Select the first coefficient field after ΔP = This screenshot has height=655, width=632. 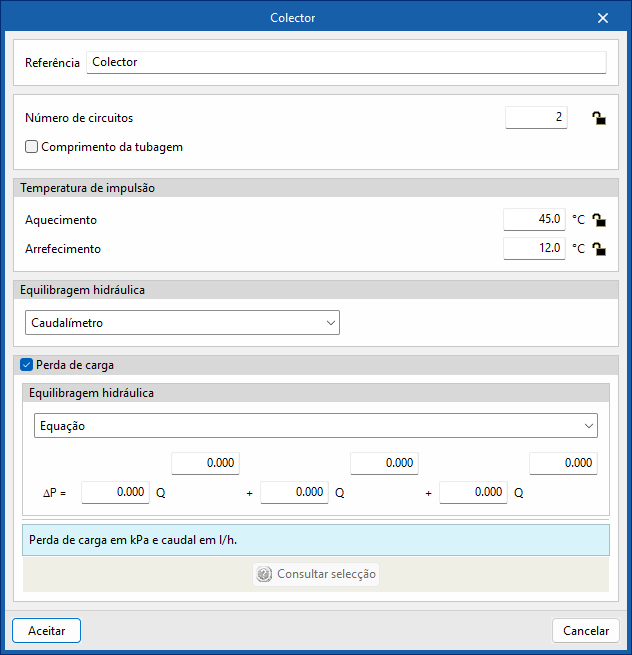coord(115,492)
